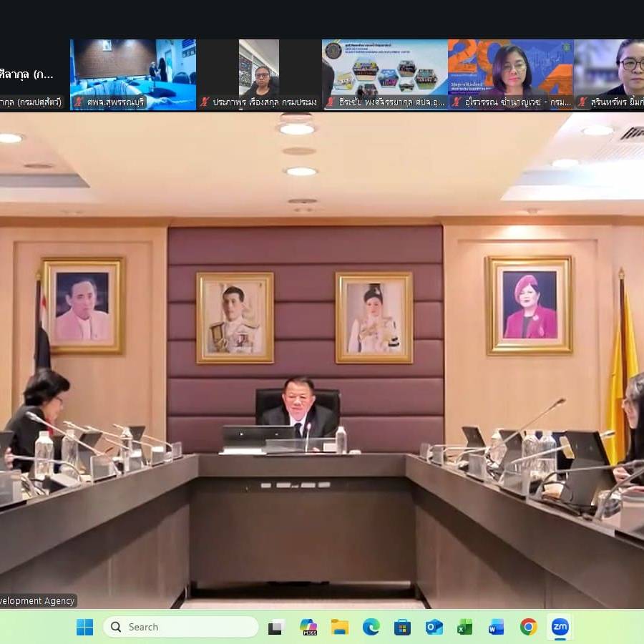This screenshot has height=644, width=644.
Task: Click the Windows Search input field
Action: pos(179,627)
